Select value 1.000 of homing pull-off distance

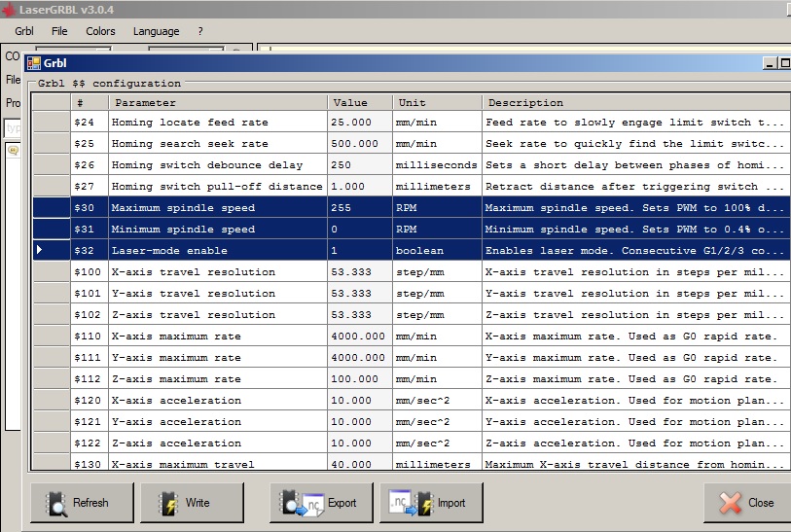[360, 186]
